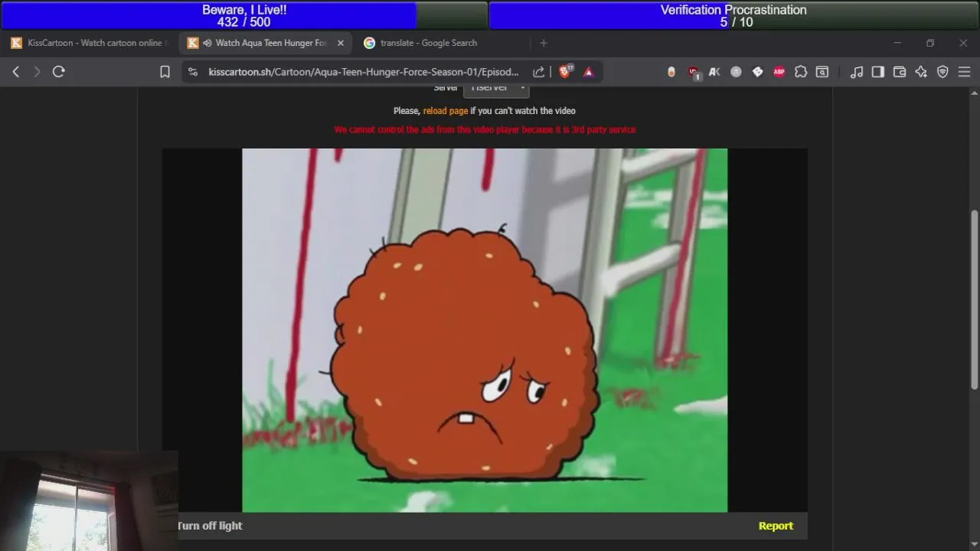
Task: Click 'Turn off light' toggle link
Action: pos(210,526)
